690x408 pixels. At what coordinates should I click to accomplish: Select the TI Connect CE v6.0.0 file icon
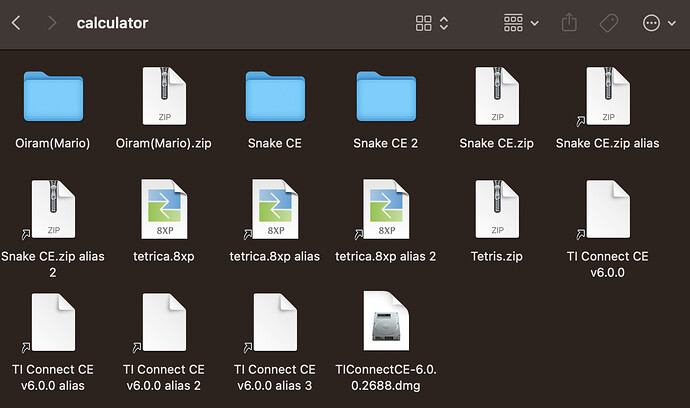point(608,209)
